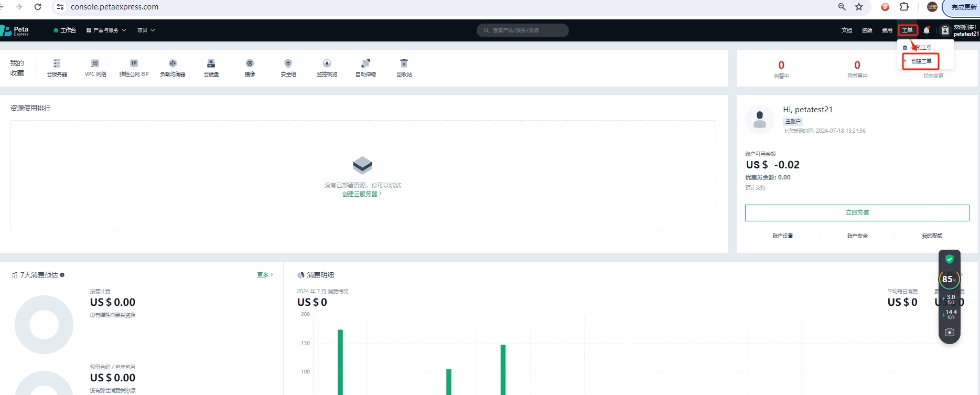
Task: Click the browser address bar URL
Action: 114,7
